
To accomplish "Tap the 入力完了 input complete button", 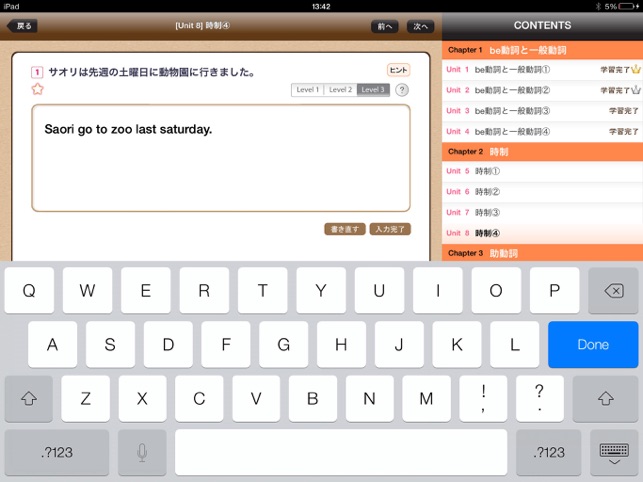I will click(390, 229).
